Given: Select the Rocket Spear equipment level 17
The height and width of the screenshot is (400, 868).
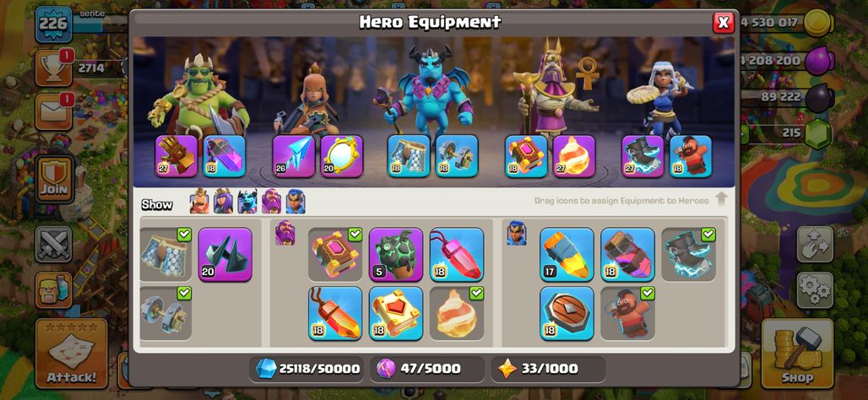Looking at the screenshot, I should coord(567,255).
